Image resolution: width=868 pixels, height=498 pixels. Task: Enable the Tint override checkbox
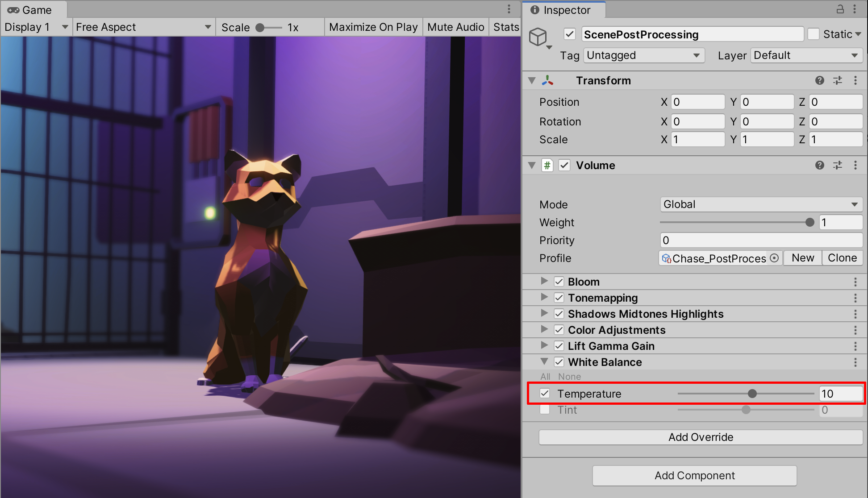click(545, 410)
